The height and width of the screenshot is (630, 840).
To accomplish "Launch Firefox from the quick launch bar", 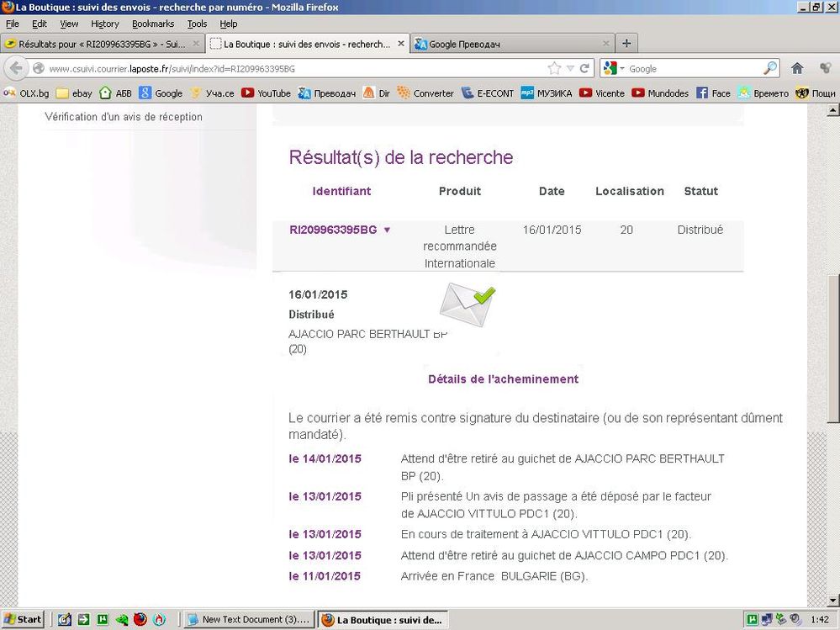I will pos(140,619).
